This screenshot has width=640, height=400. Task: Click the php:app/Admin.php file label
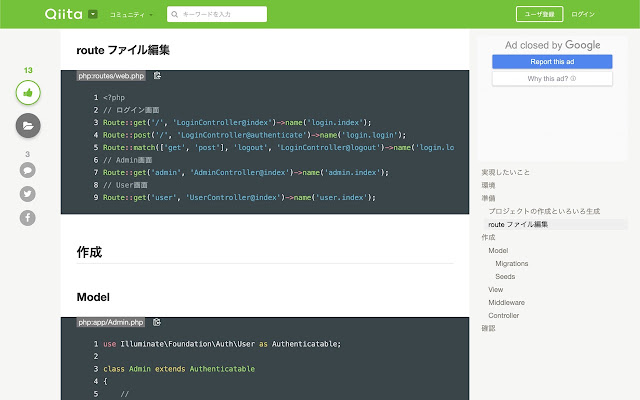pos(111,322)
